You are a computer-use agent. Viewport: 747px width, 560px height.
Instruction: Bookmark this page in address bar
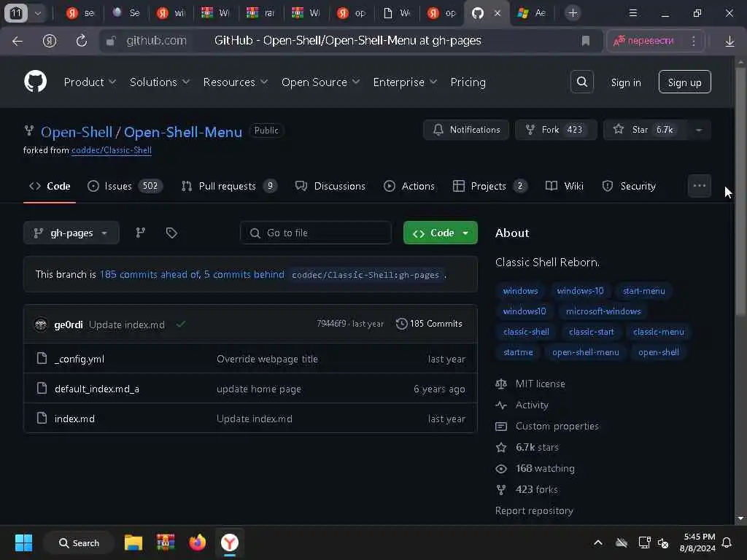(x=586, y=41)
